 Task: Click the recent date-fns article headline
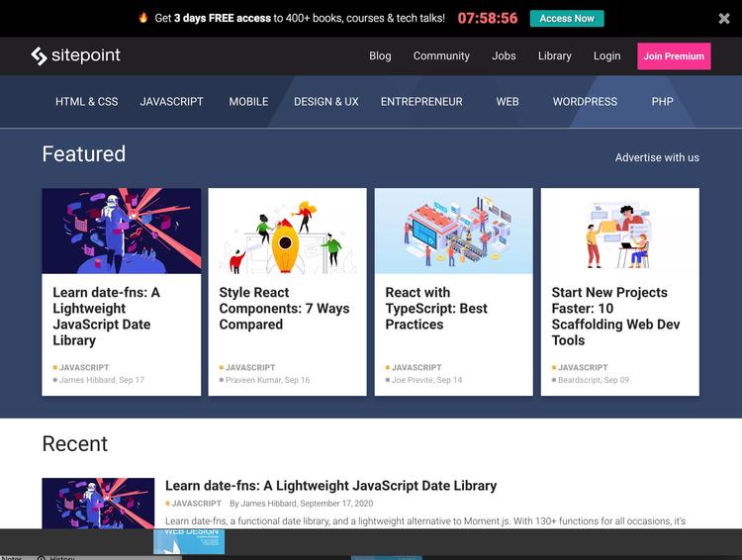330,486
